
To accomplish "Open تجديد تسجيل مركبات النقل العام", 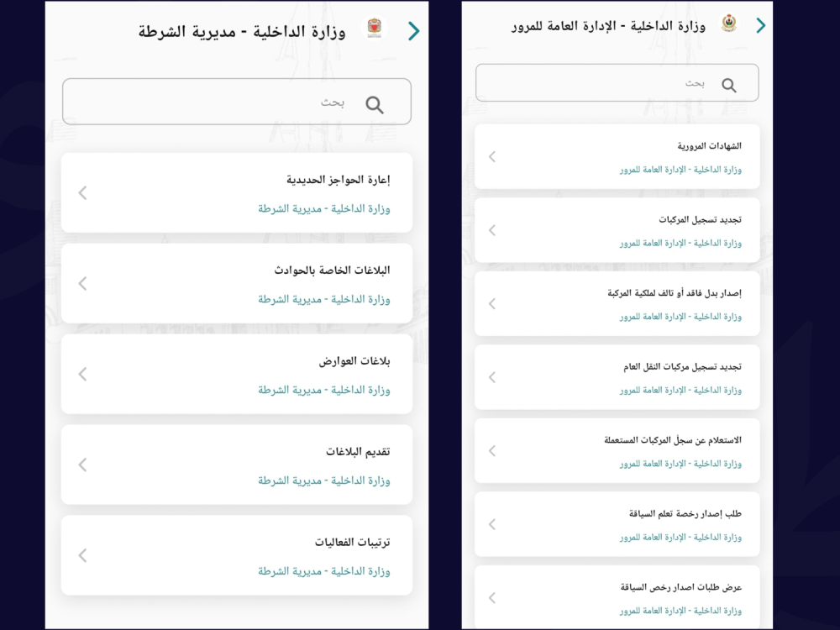I will tap(617, 377).
